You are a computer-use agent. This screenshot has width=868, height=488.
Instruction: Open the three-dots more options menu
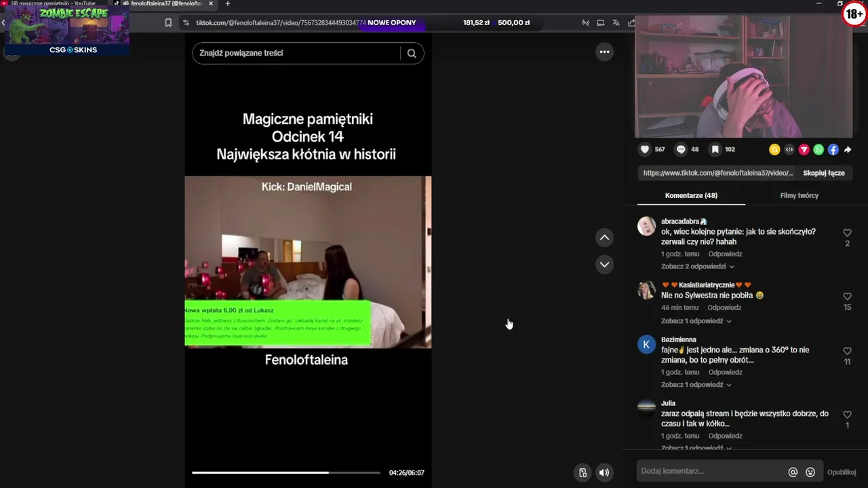(604, 52)
